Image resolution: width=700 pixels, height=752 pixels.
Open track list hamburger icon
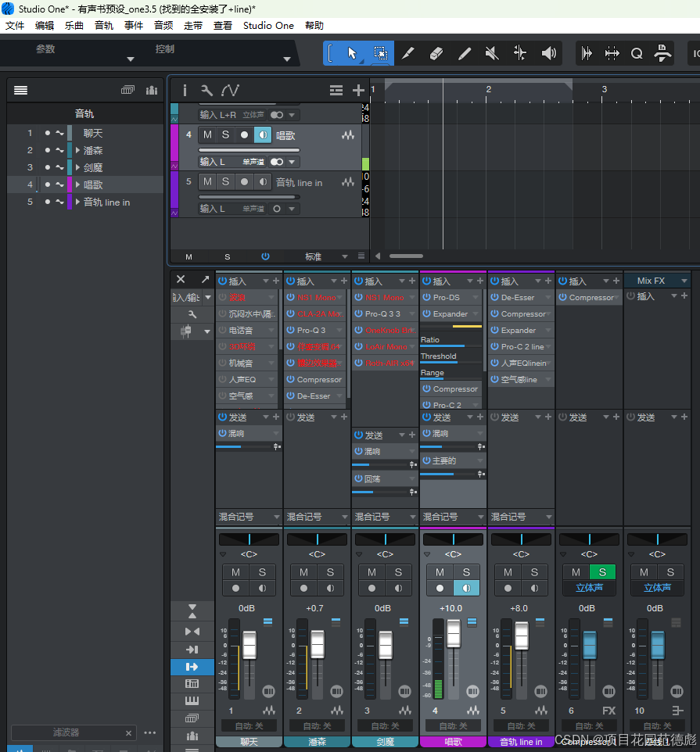point(20,90)
